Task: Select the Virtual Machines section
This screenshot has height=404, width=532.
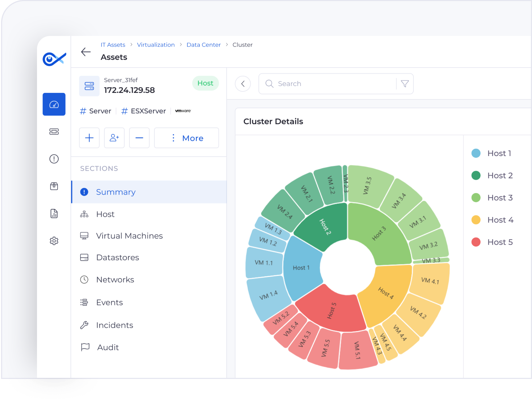Action: 149,236
